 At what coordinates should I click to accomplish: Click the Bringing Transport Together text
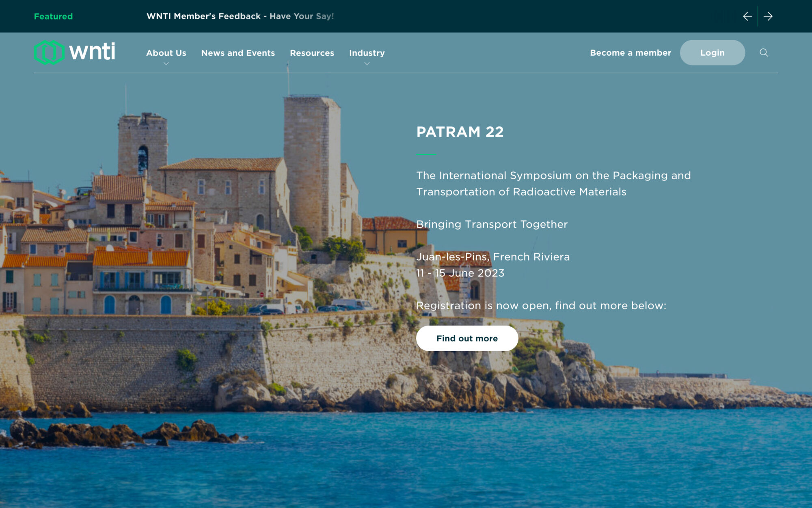click(x=492, y=224)
